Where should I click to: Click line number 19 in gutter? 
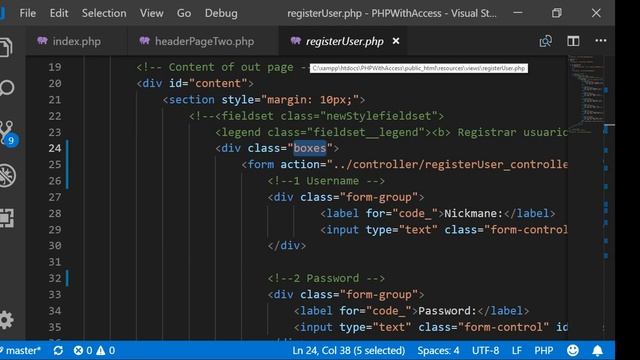[x=55, y=67]
